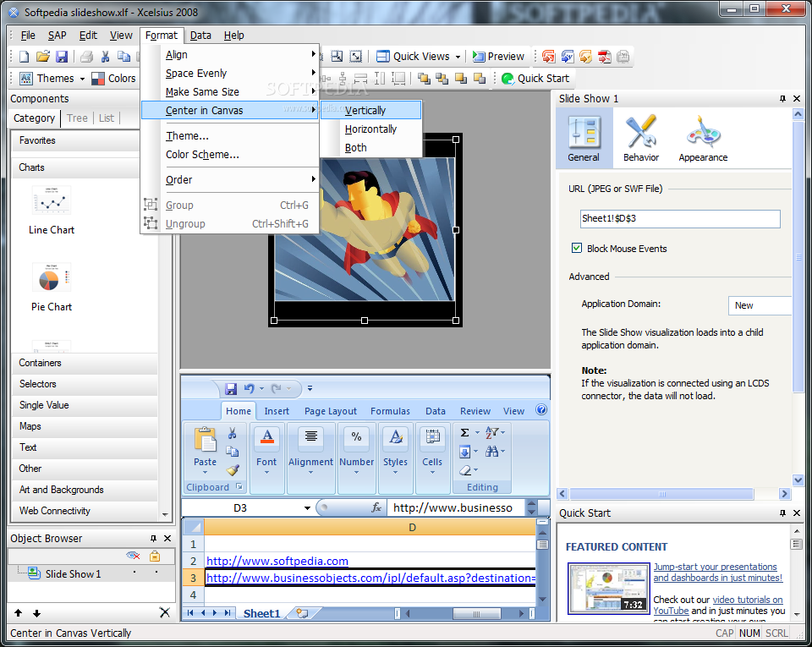Image resolution: width=812 pixels, height=647 pixels.
Task: Click the Cut scissors icon in main toolbar
Action: [x=105, y=57]
